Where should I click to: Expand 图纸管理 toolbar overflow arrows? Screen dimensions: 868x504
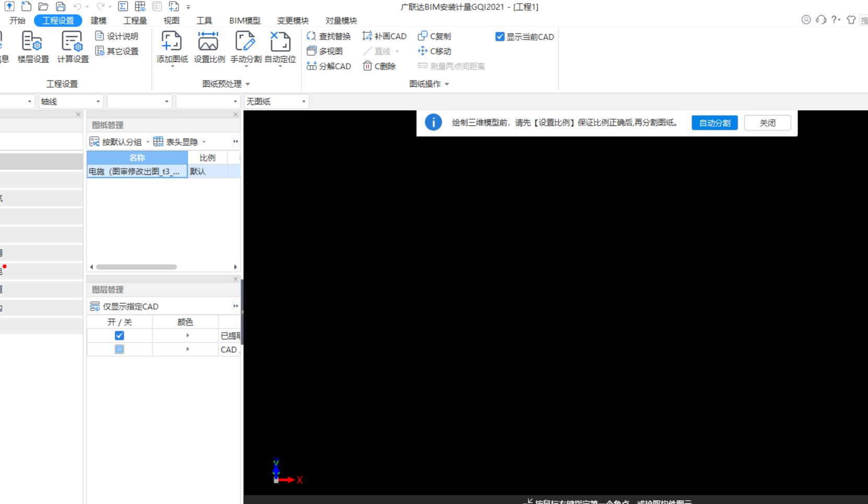(x=236, y=142)
